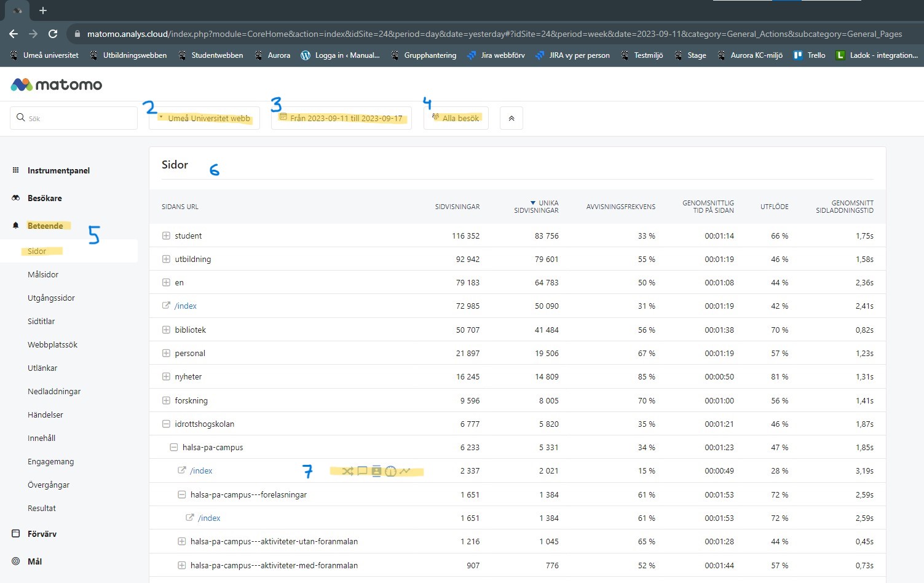This screenshot has width=924, height=583.
Task: Open the Besökare menu section
Action: pyautogui.click(x=44, y=198)
